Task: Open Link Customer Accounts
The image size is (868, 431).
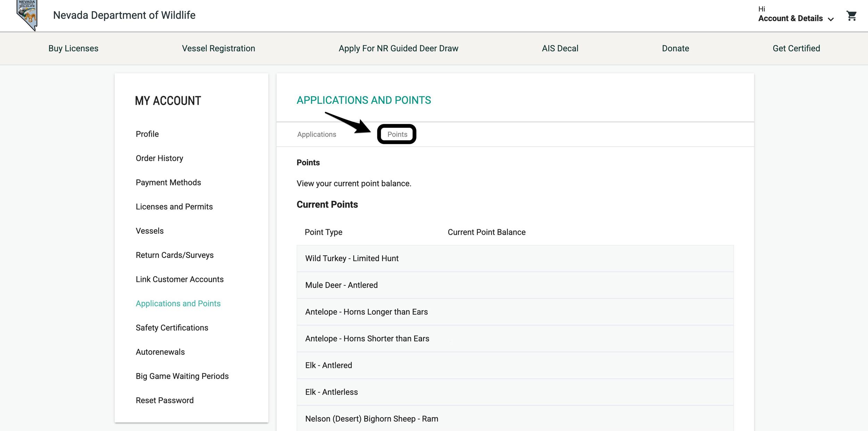Action: click(180, 279)
